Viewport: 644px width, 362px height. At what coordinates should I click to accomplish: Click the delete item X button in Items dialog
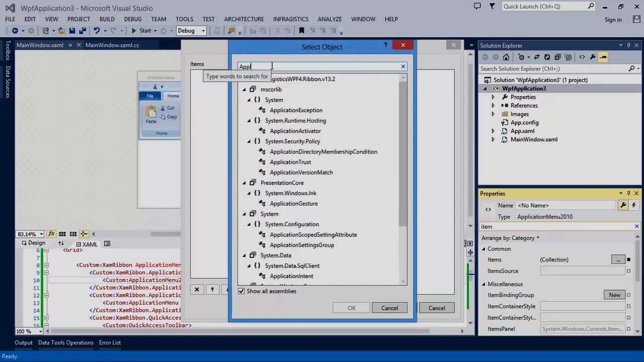coord(197,289)
